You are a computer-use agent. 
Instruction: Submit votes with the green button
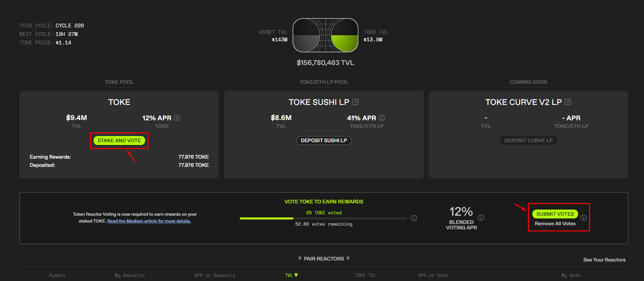(x=555, y=214)
